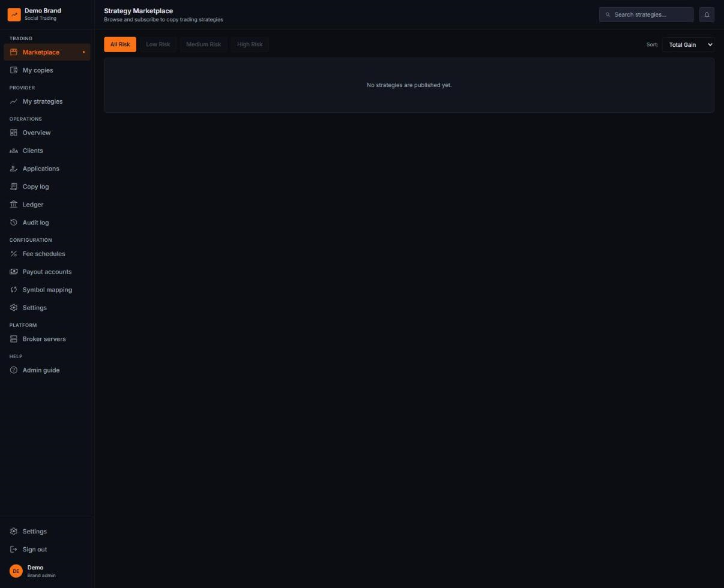The image size is (724, 588).
Task: Open the Admin guide
Action: coord(47,370)
